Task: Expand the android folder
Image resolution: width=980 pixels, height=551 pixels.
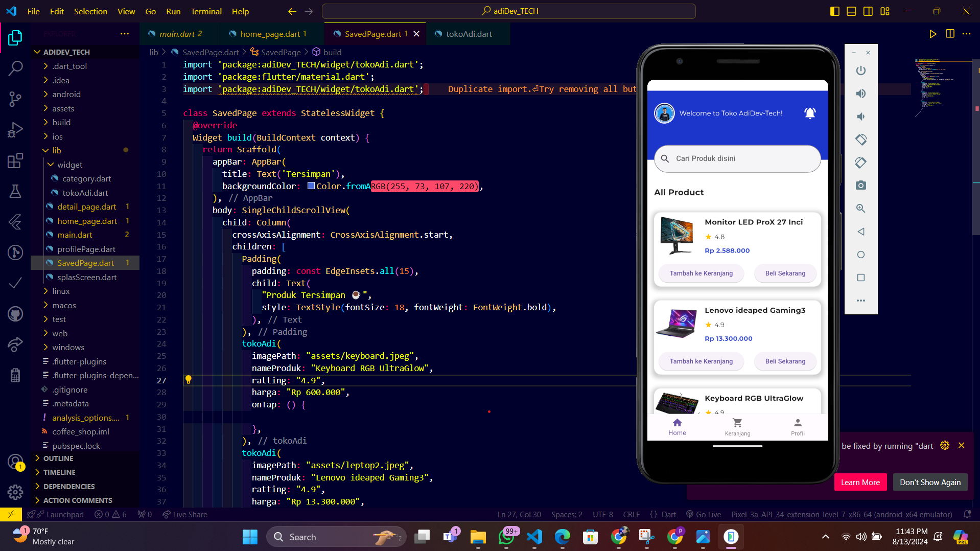Action: point(66,94)
